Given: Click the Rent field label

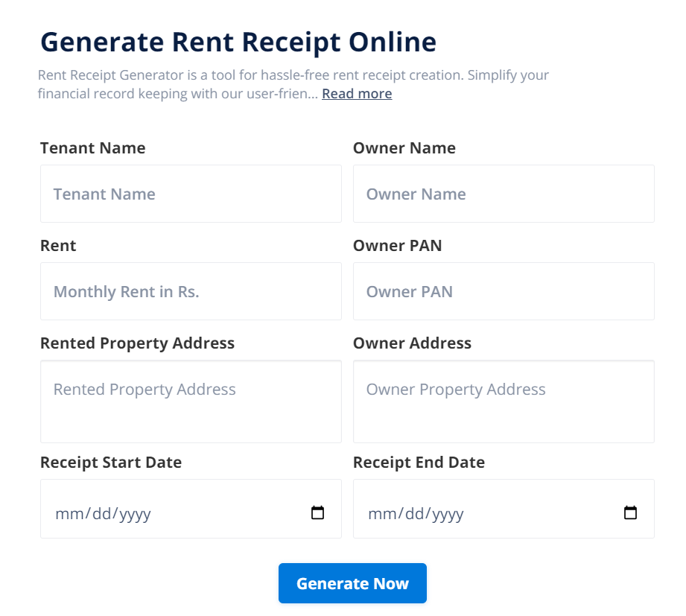Looking at the screenshot, I should (x=58, y=246).
